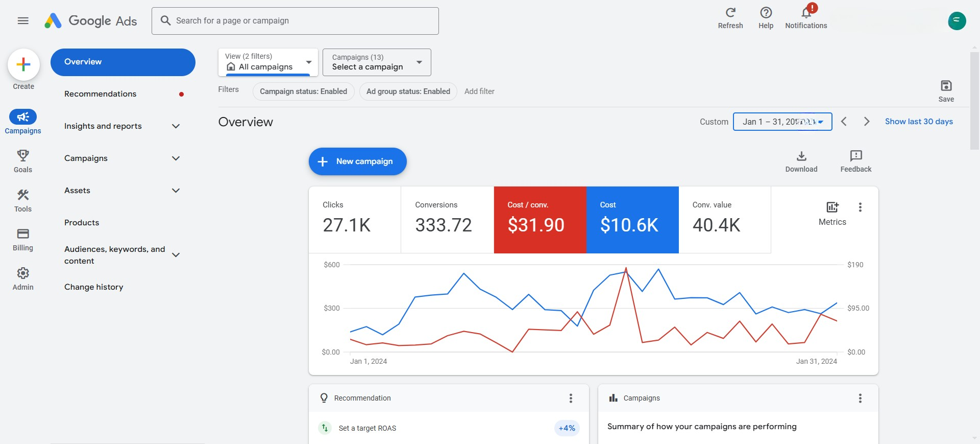The width and height of the screenshot is (980, 444).
Task: Select the Clicks metric tile
Action: (x=354, y=220)
